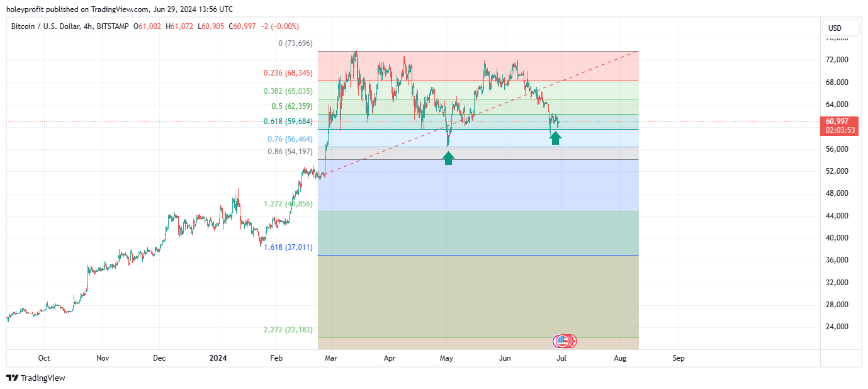Click the Nov label on the time axis
Image resolution: width=868 pixels, height=389 pixels.
103,358
